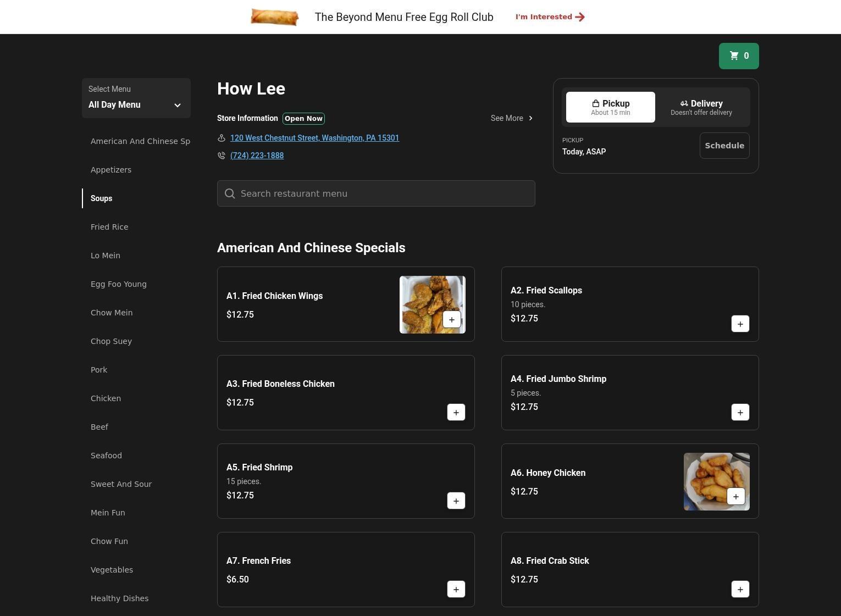Add A4. Fried Jumbo Shrimp plus icon
Screen dimensions: 841x616
[x=740, y=413]
